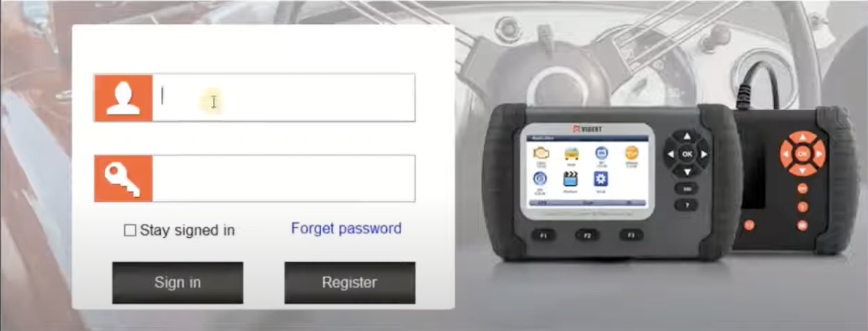Click the Register button

[350, 283]
